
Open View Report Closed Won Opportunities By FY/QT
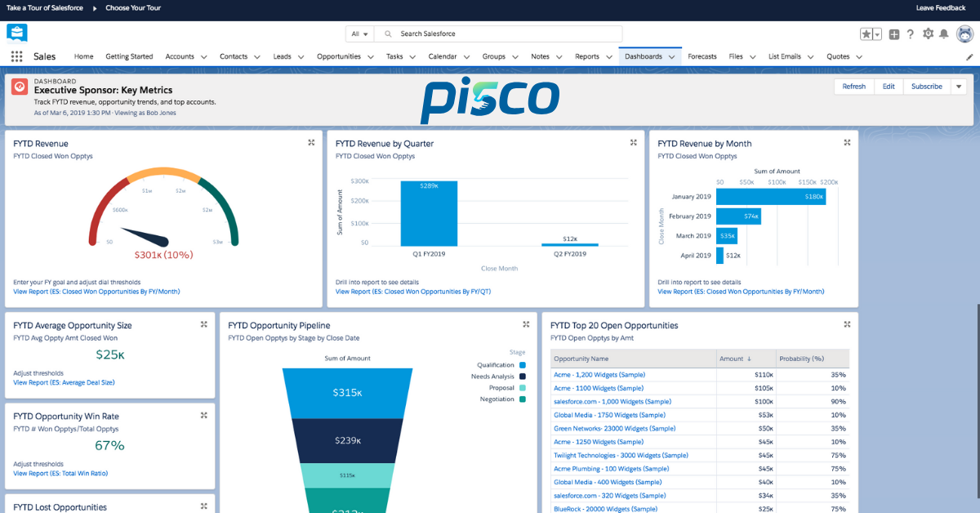(413, 292)
